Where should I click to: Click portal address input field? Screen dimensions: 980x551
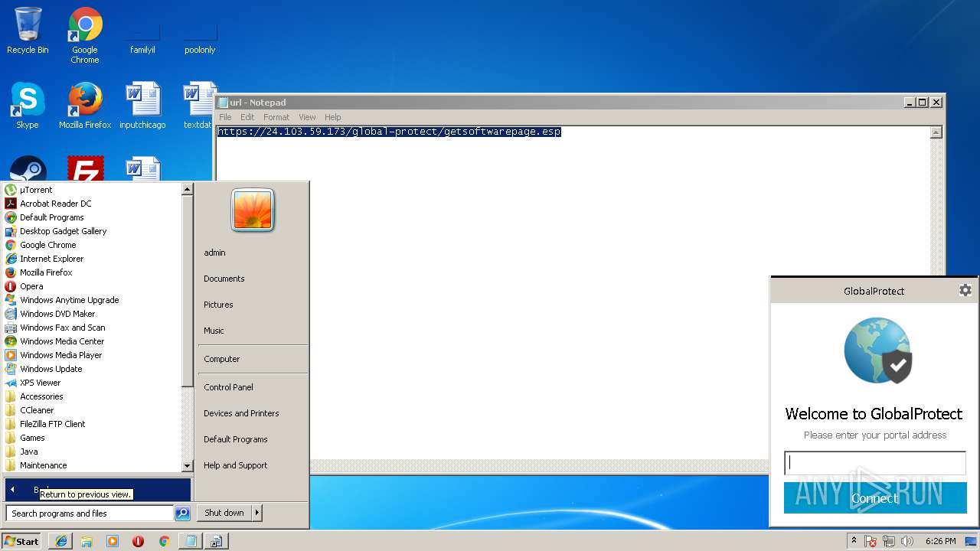click(875, 463)
